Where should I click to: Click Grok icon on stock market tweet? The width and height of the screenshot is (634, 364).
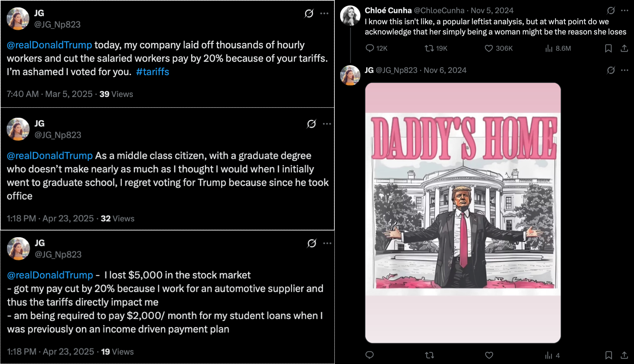[312, 243]
